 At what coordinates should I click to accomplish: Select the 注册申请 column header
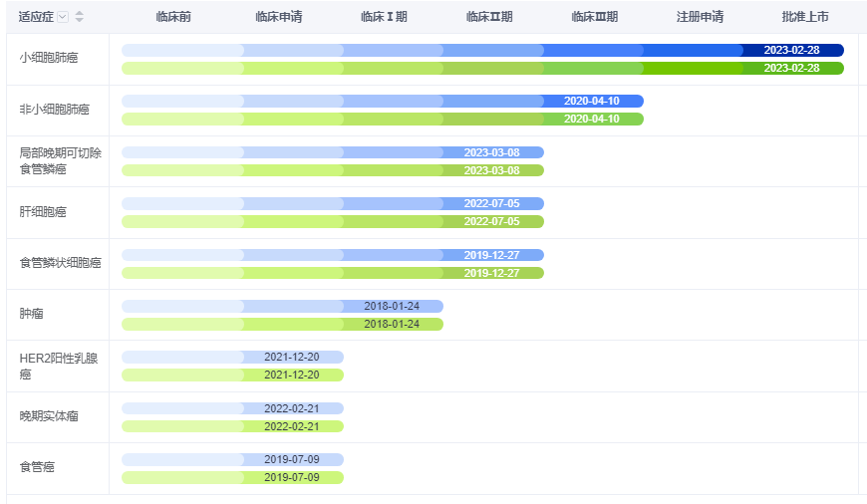click(x=700, y=17)
